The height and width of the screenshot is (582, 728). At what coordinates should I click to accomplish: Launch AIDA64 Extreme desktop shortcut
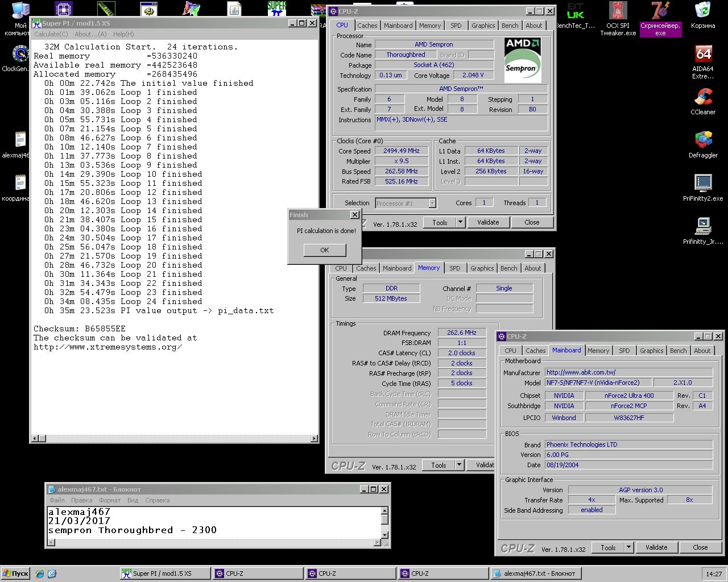click(x=703, y=62)
